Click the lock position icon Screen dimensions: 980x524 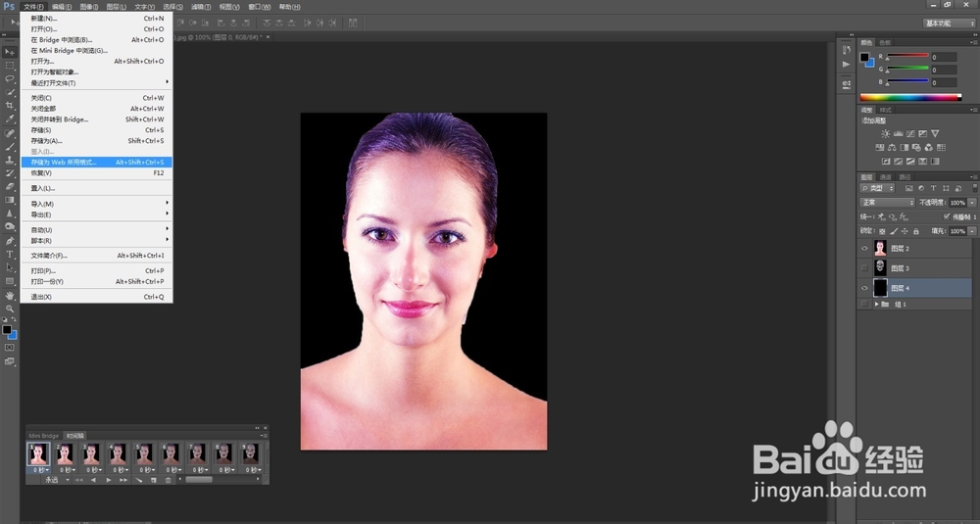click(x=905, y=231)
